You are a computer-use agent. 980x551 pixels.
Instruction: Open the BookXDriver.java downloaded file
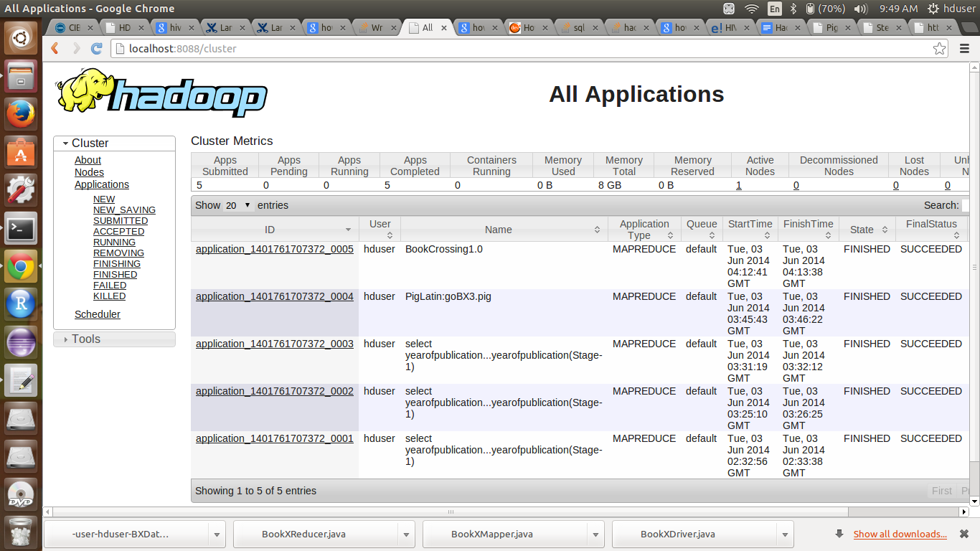(x=694, y=534)
